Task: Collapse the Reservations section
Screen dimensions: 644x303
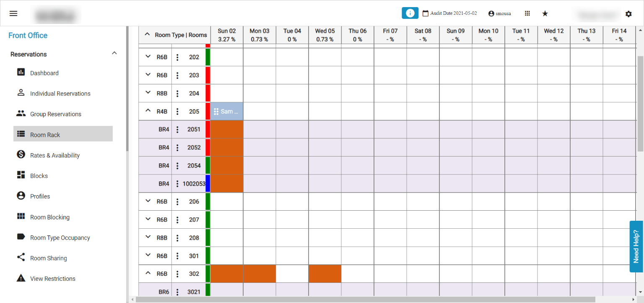Action: 114,53
